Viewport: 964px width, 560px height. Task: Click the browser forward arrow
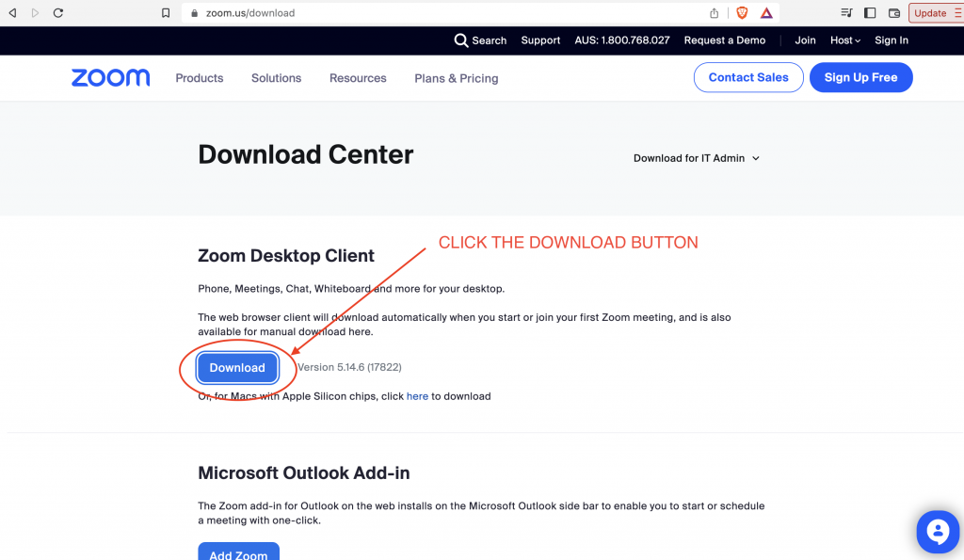pyautogui.click(x=35, y=13)
